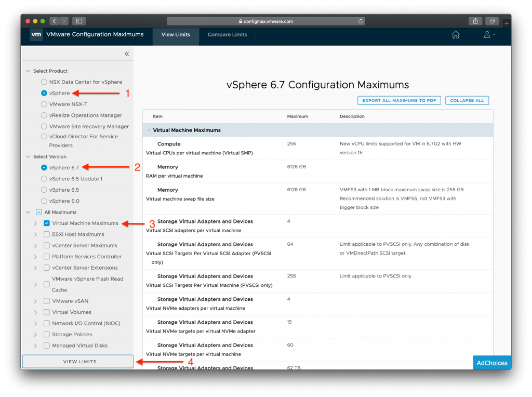
Task: Click EXPORT ALL MAXIMUMS TO PDF
Action: click(x=399, y=100)
